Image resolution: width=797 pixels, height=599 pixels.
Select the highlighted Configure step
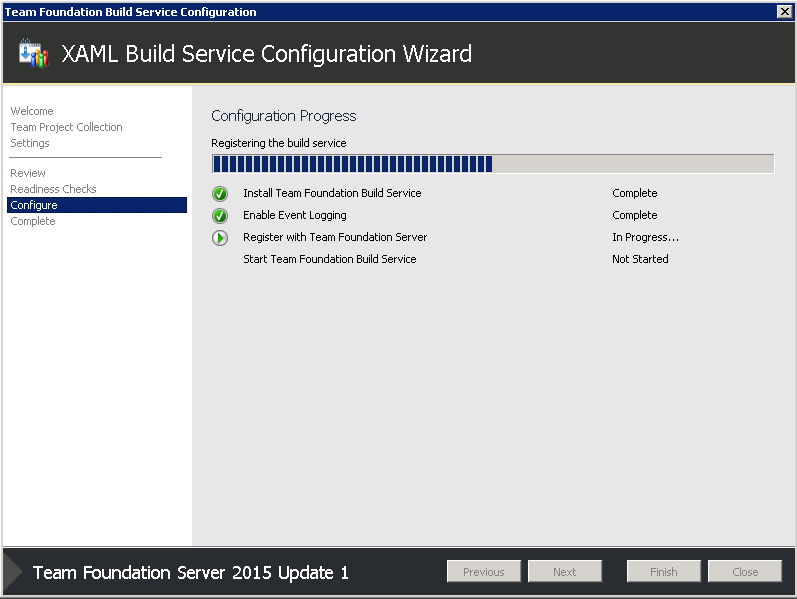click(x=97, y=205)
